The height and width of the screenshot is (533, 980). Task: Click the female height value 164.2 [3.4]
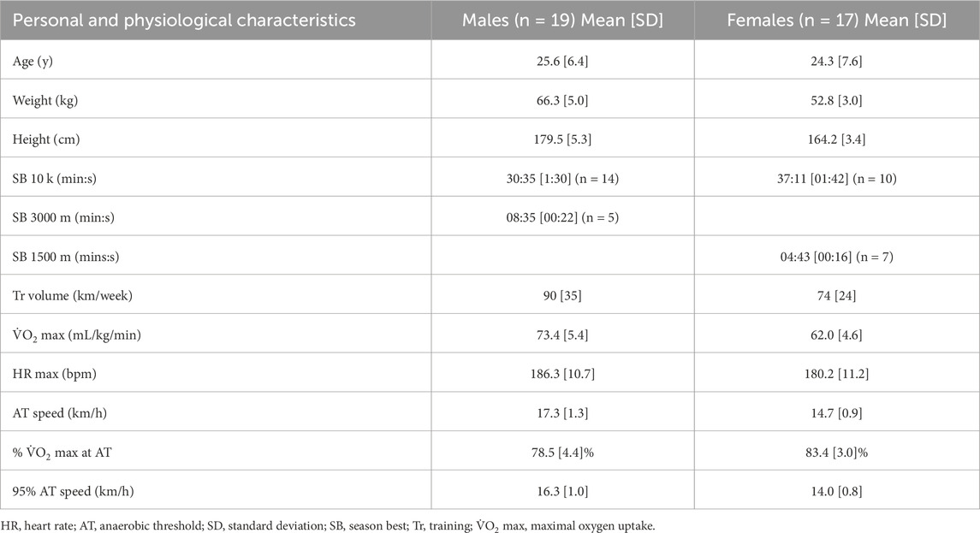pos(836,138)
